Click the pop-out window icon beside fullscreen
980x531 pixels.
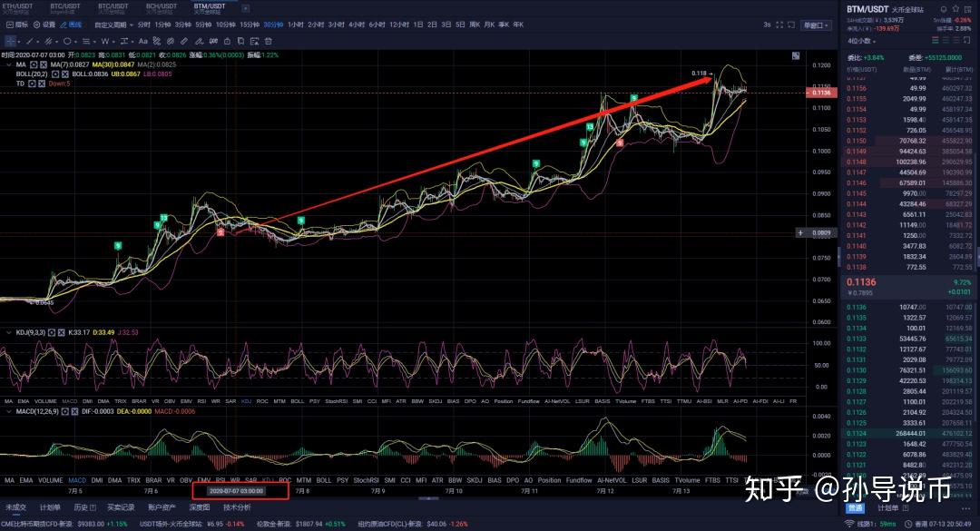[x=791, y=25]
